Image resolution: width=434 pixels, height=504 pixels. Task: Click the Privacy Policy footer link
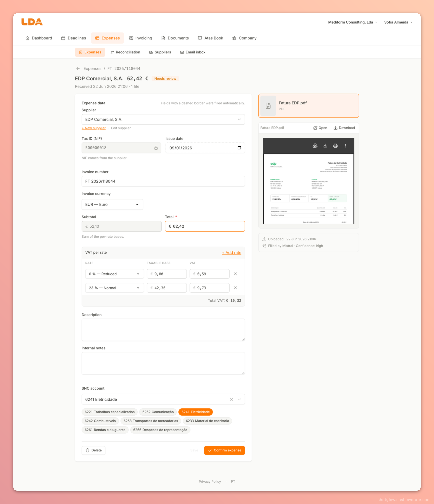[x=210, y=482]
